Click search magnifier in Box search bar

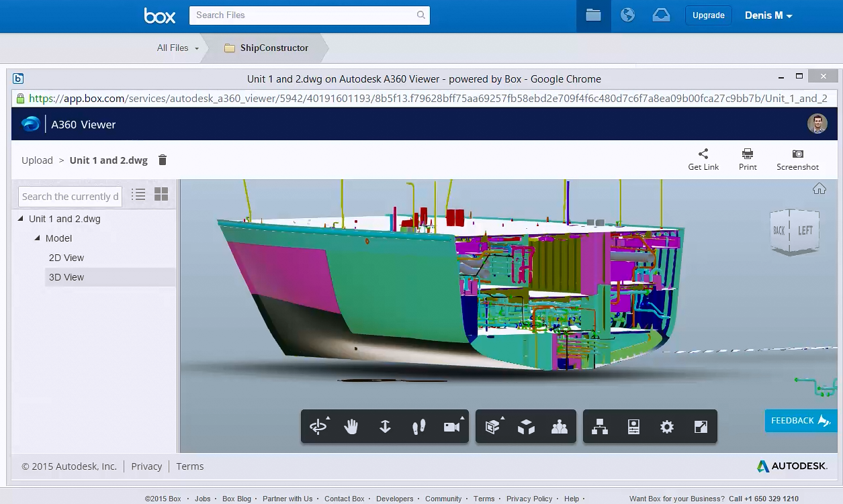421,15
